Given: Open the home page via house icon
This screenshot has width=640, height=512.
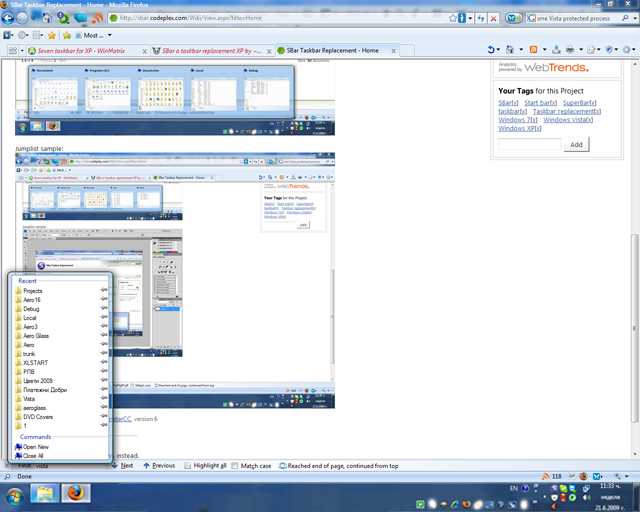Looking at the screenshot, I should (x=47, y=18).
